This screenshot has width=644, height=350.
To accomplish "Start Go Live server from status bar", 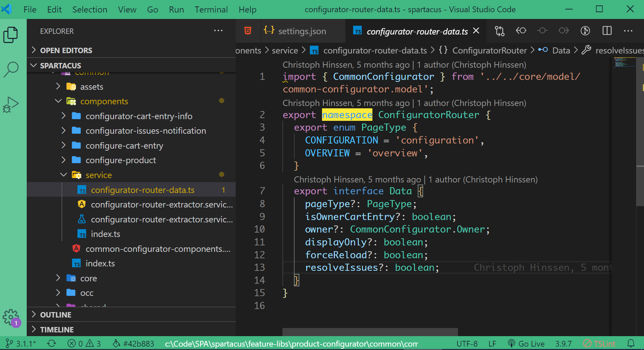I will click(x=526, y=344).
